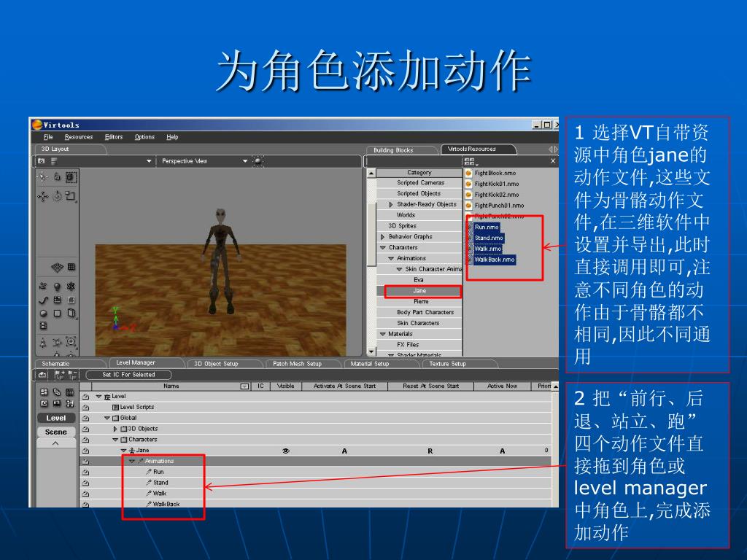Toggle Reset At Scene Start for Jane
Image resolution: width=747 pixels, height=560 pixels.
430,451
